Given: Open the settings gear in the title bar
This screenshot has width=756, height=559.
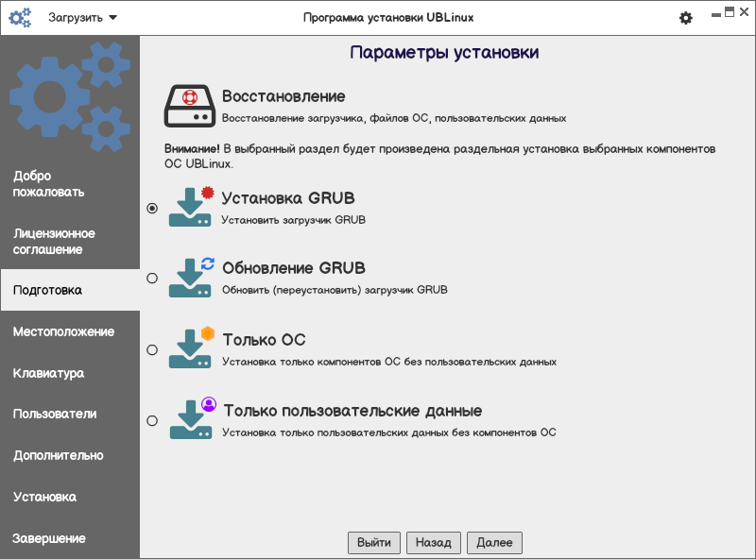Looking at the screenshot, I should pyautogui.click(x=686, y=18).
